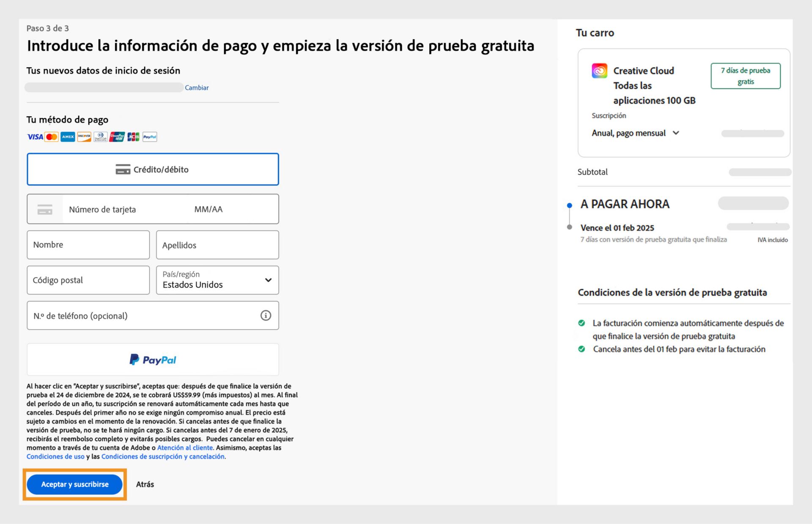Click the 7 días de prueba gratis badge
Screen dimensions: 812x524
pos(746,76)
